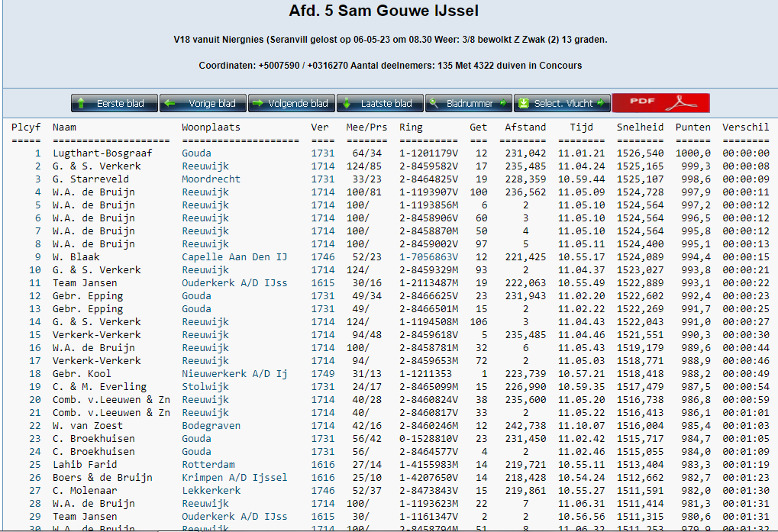778x532 pixels.
Task: Select the Rotterdam link for Lahib Farid
Action: [208, 464]
